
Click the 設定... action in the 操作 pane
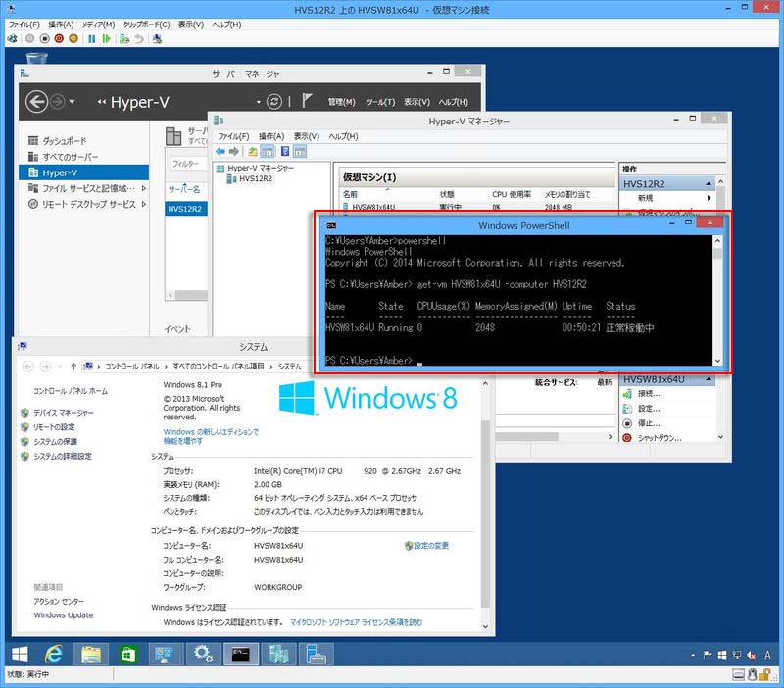pos(649,409)
